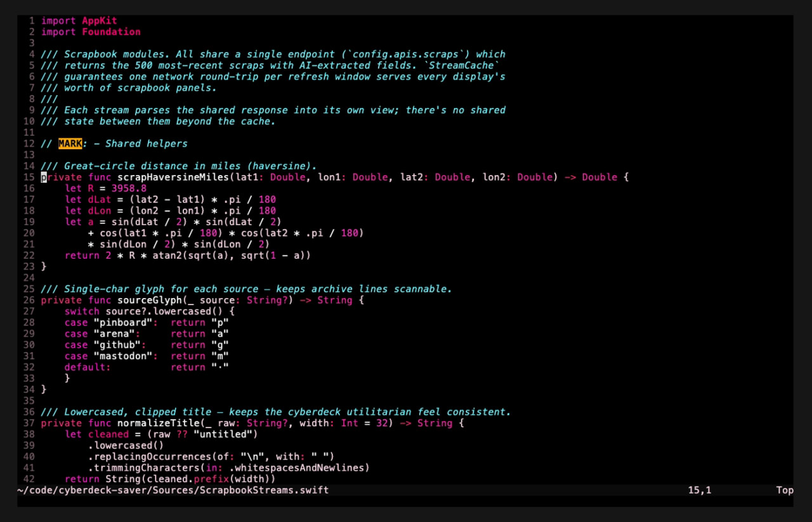Click the 'let dLon' declaration
This screenshot has height=522, width=812.
click(x=88, y=211)
